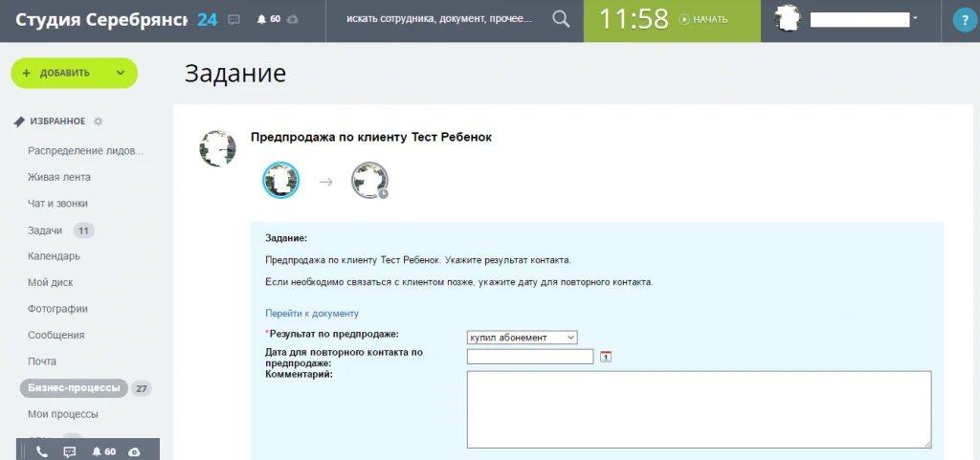
Task: Open Живая лента in sidebar
Action: click(59, 177)
